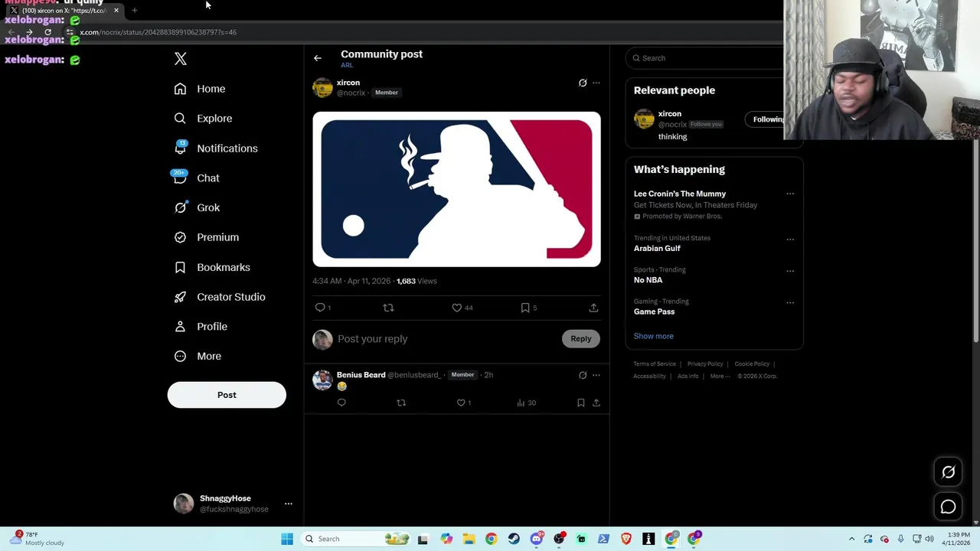The height and width of the screenshot is (551, 980).
Task: Bookmark Benius Beard's comment
Action: click(581, 403)
